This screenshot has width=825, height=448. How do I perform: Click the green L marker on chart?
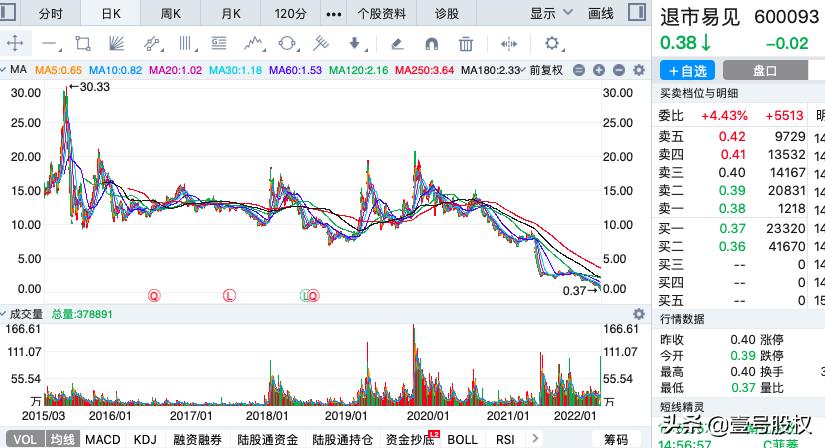pos(305,296)
